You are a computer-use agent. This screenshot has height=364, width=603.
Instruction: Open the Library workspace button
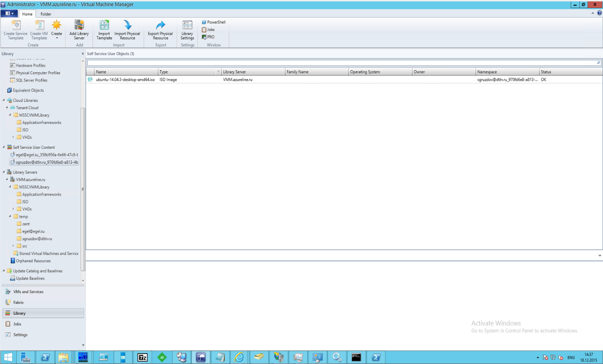point(43,313)
